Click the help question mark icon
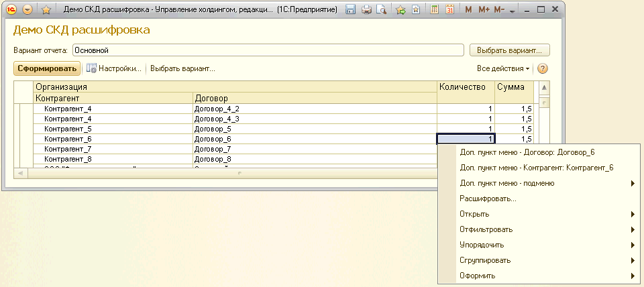The height and width of the screenshot is (287, 644). [x=543, y=68]
